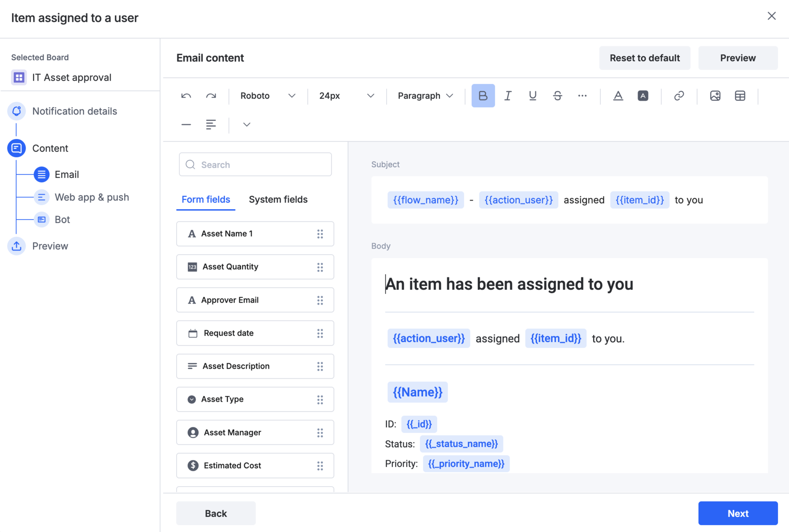Toggle underline formatting
Image resolution: width=789 pixels, height=532 pixels.
click(533, 96)
